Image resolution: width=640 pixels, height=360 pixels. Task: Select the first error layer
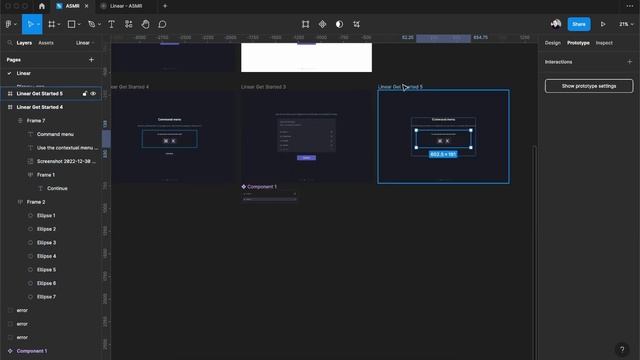51,310
